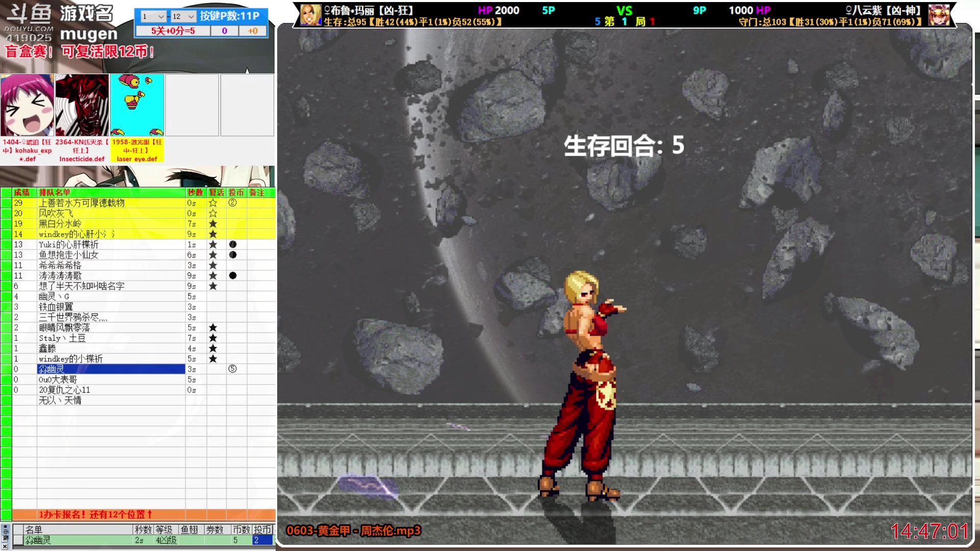Screen dimensions: 980x551
Task: Click the 排队名单 column header
Action: [56, 192]
